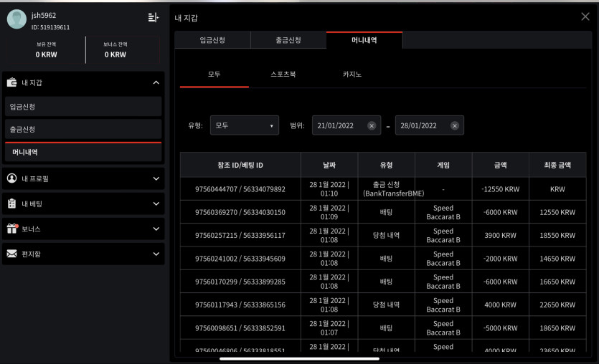
Task: Click the jsh5962 profile avatar
Action: (x=16, y=19)
